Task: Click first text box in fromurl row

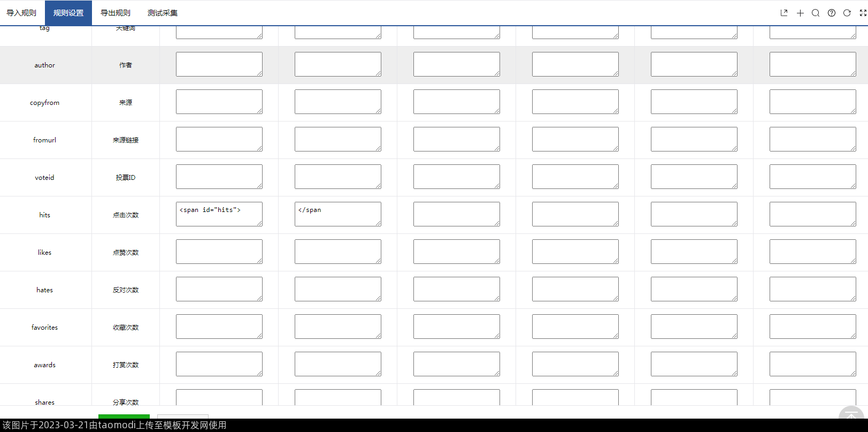Action: click(219, 139)
